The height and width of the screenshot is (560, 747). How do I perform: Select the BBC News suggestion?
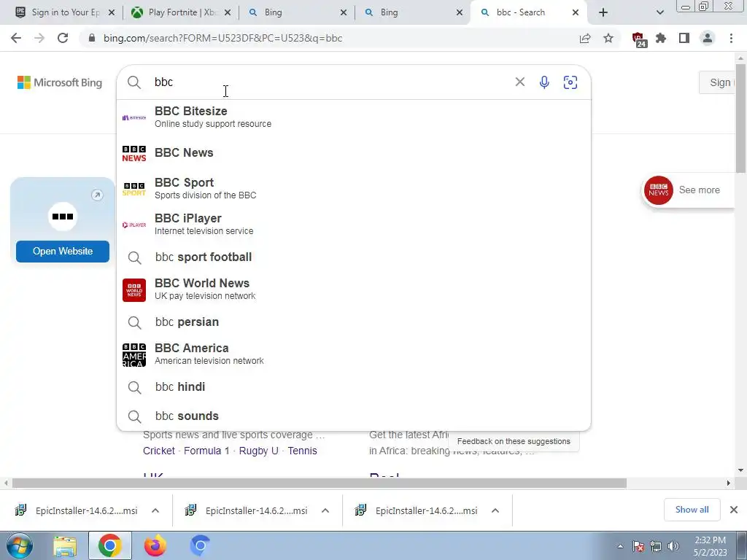pyautogui.click(x=354, y=153)
